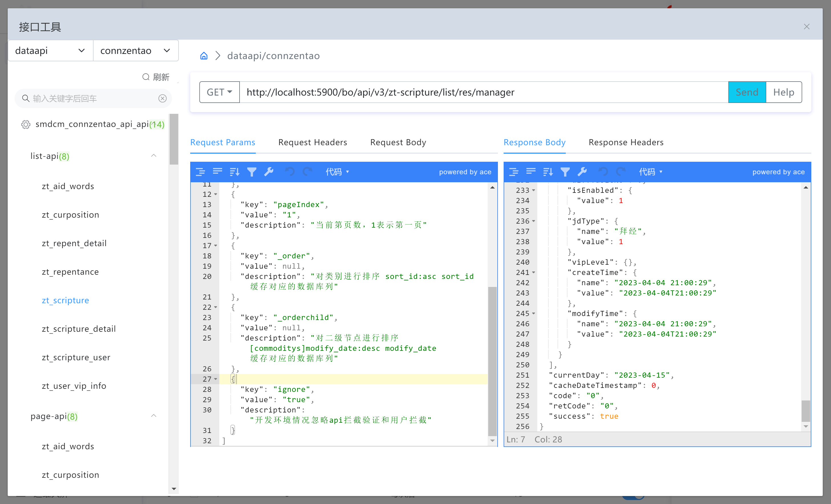Click the refresh magnifier icon beside 刷新
Viewport: 831px width, 504px height.
click(x=146, y=77)
